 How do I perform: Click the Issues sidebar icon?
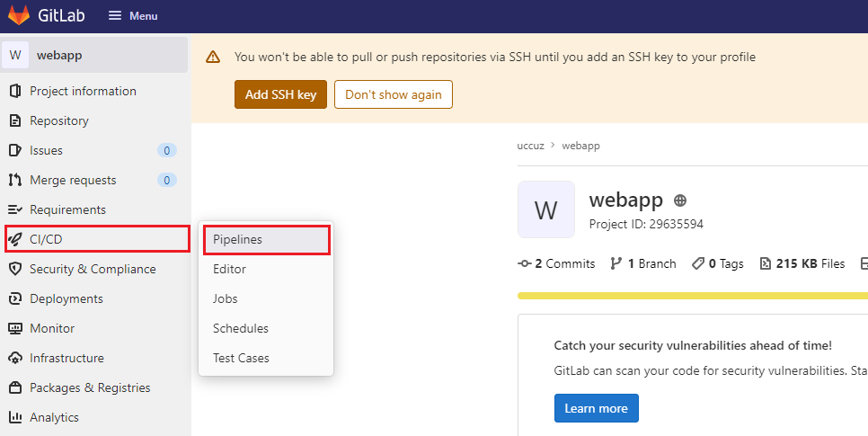[14, 150]
